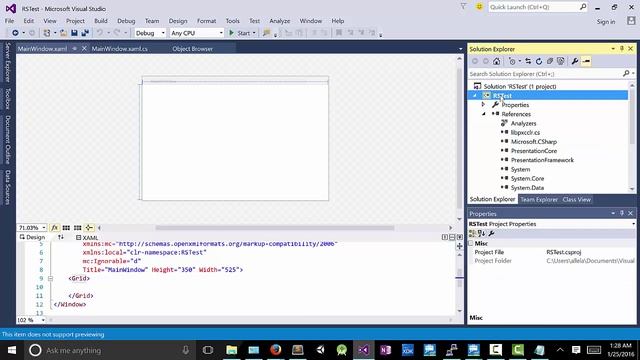Collapse the References node

(x=484, y=114)
